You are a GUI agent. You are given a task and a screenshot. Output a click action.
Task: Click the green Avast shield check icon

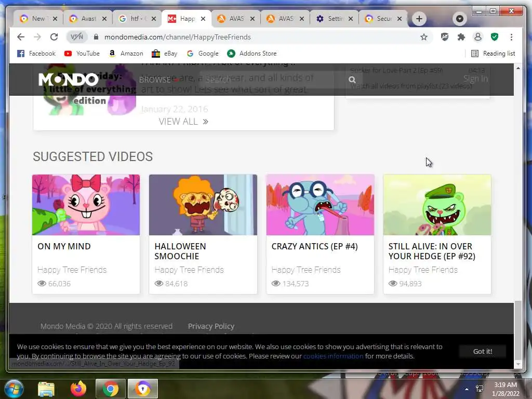[495, 37]
